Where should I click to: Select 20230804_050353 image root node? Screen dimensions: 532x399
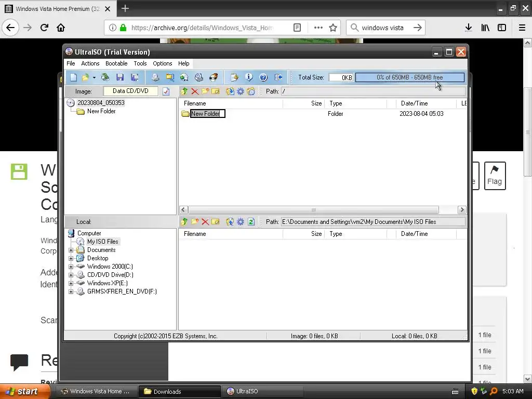[101, 103]
